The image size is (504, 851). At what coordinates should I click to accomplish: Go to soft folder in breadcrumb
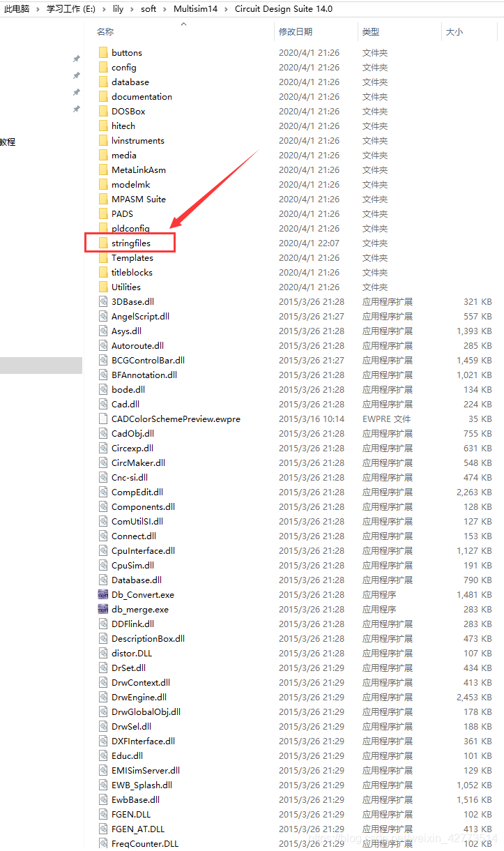[x=148, y=9]
